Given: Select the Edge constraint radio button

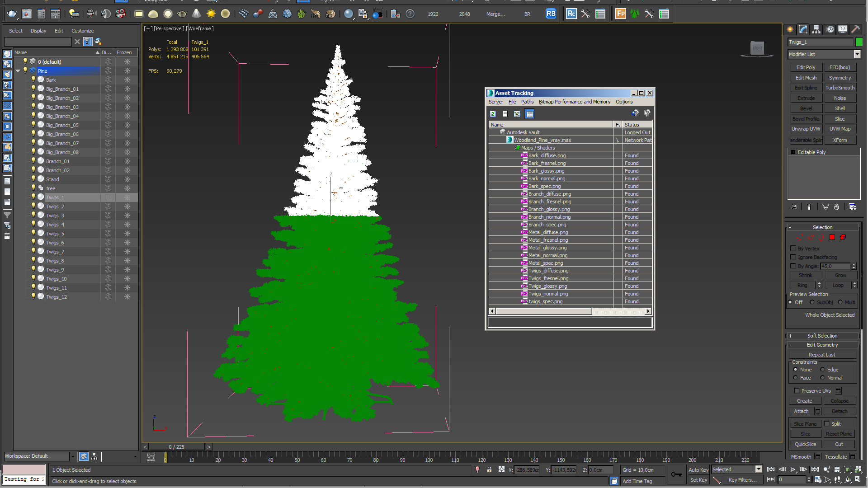Looking at the screenshot, I should click(822, 370).
